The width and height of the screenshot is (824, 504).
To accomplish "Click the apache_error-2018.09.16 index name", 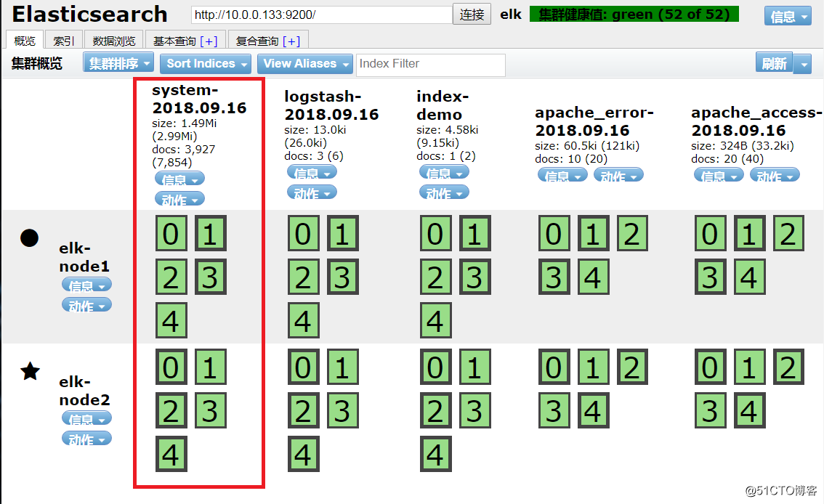I will click(594, 121).
